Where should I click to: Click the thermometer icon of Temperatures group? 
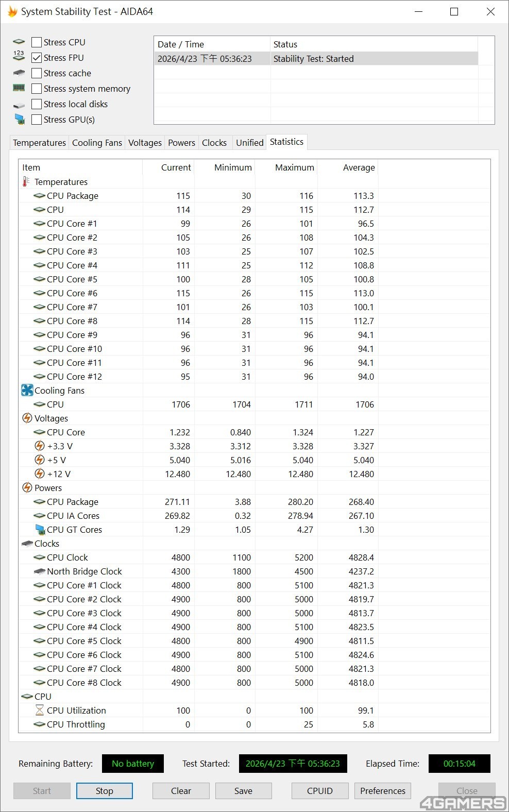pyautogui.click(x=26, y=182)
